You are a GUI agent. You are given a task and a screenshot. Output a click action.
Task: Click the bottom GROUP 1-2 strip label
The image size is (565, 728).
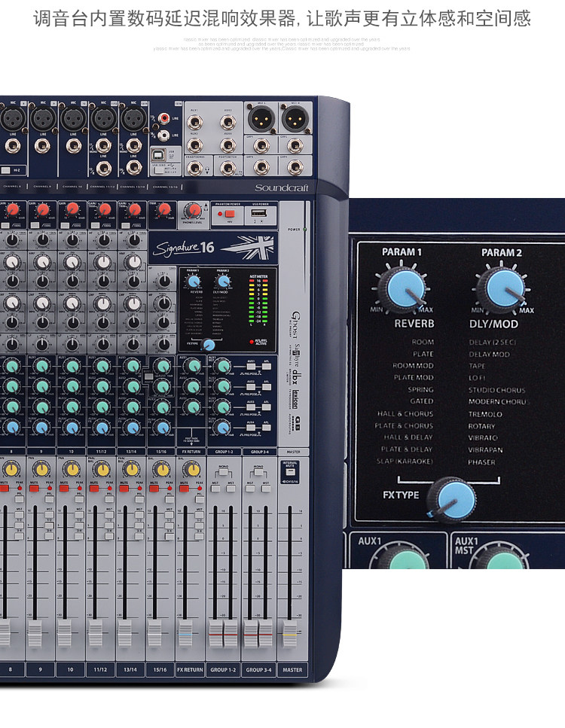click(x=223, y=670)
